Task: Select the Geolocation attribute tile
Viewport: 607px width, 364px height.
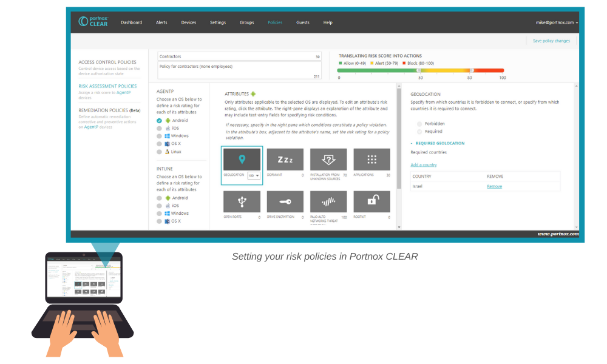Action: click(x=242, y=160)
